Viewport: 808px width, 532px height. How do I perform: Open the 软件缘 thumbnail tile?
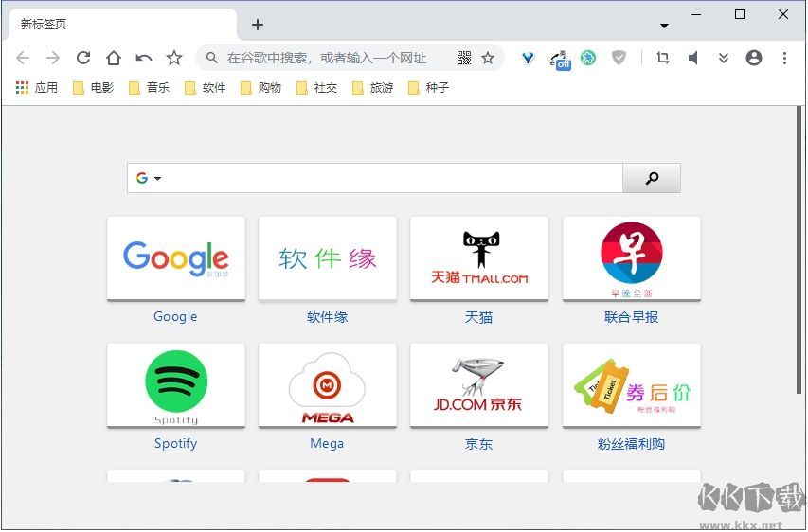(327, 258)
